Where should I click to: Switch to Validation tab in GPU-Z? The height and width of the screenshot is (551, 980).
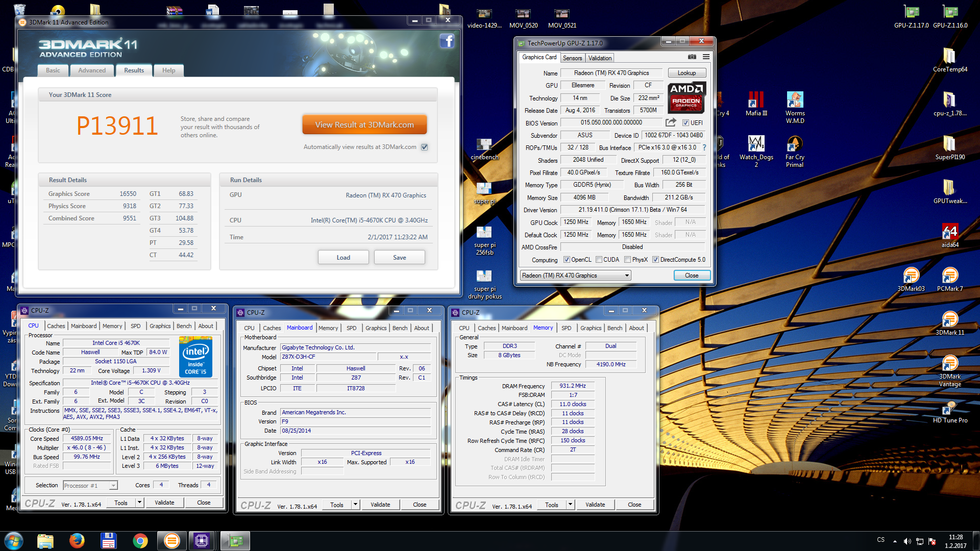pyautogui.click(x=600, y=58)
